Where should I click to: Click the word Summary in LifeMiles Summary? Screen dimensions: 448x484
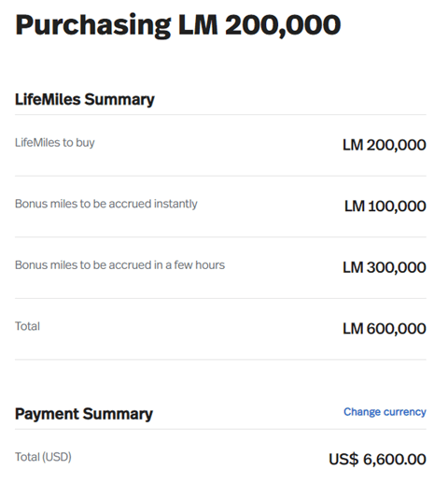tap(119, 100)
